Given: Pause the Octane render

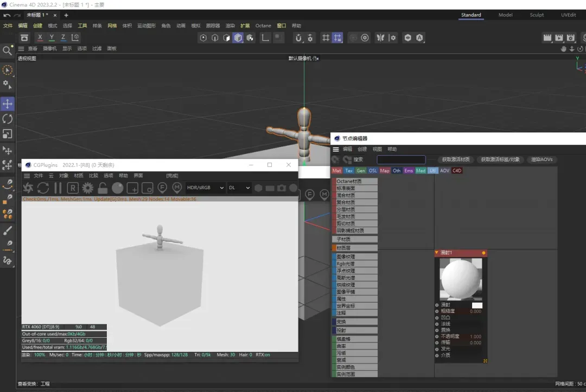Looking at the screenshot, I should pos(58,188).
